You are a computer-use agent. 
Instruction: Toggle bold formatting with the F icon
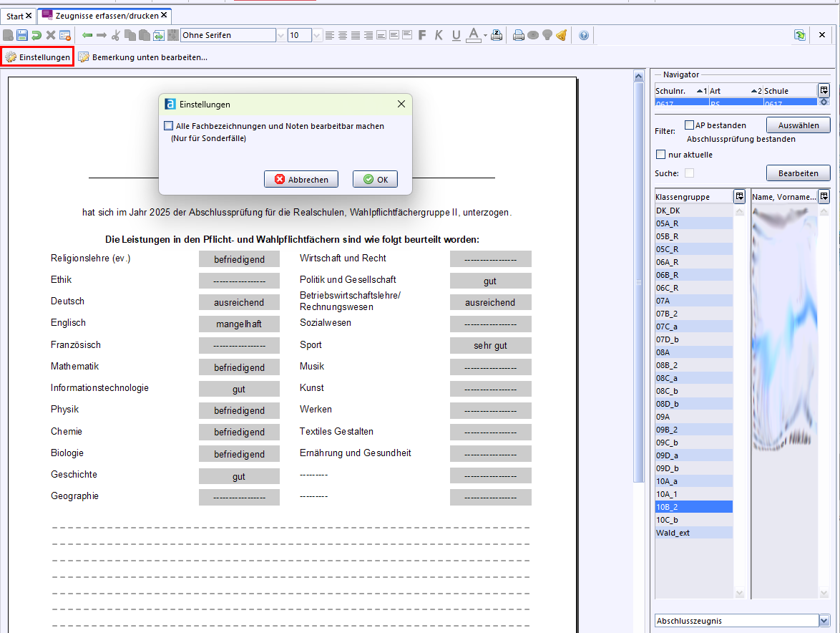pyautogui.click(x=422, y=35)
